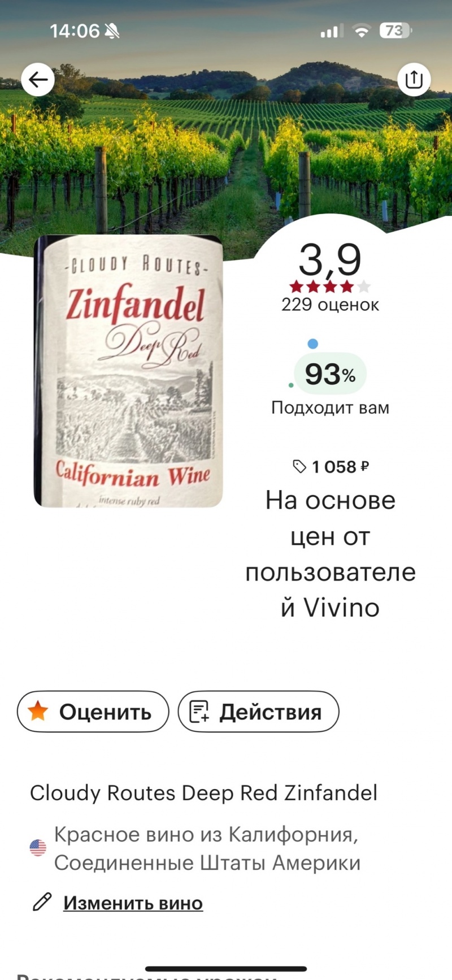The width and height of the screenshot is (452, 980).
Task: Tap the muted bell status icon
Action: (x=112, y=31)
